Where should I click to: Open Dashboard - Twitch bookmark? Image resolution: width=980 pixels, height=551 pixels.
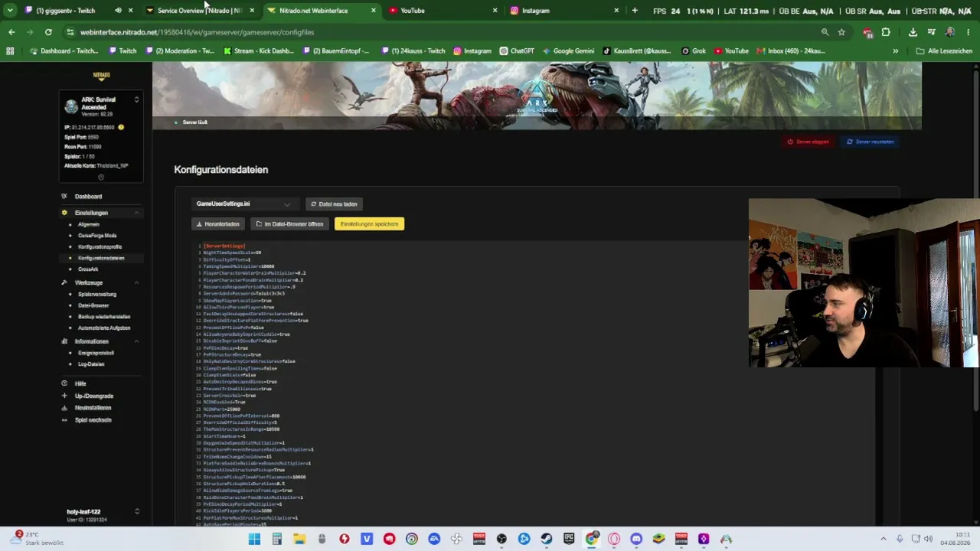[x=64, y=51]
